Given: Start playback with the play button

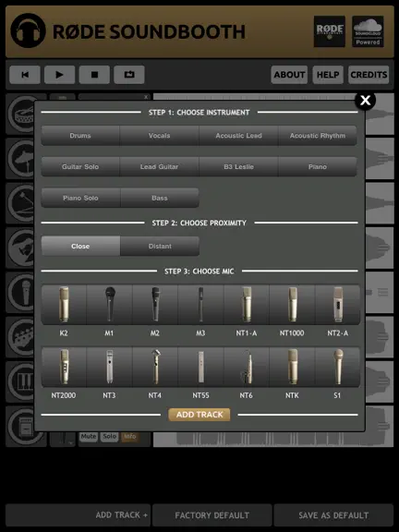Looking at the screenshot, I should tap(59, 75).
